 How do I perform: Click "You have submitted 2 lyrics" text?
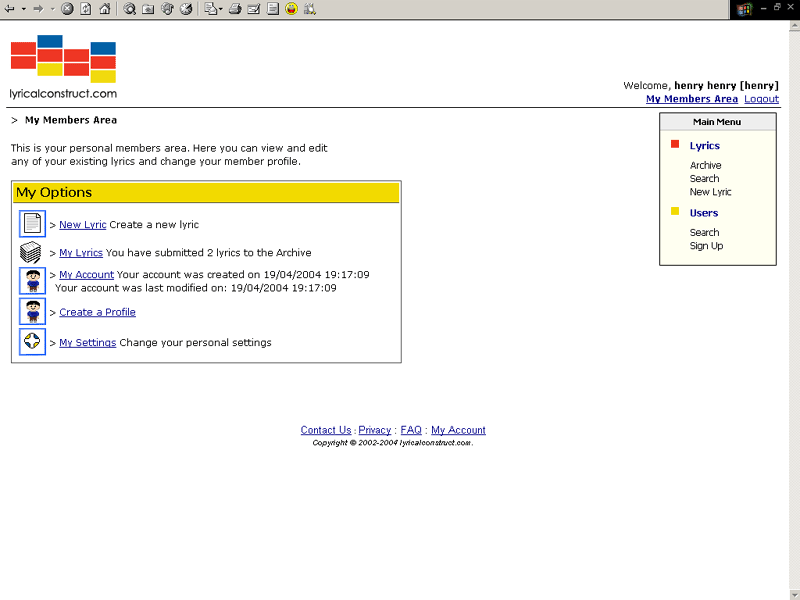coord(208,253)
